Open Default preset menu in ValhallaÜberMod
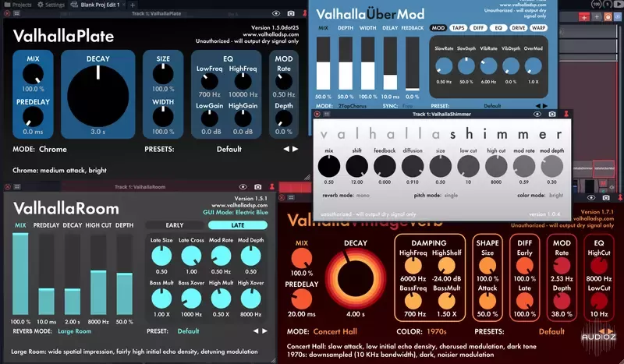Viewport: 624px width, 364px height. (x=492, y=106)
